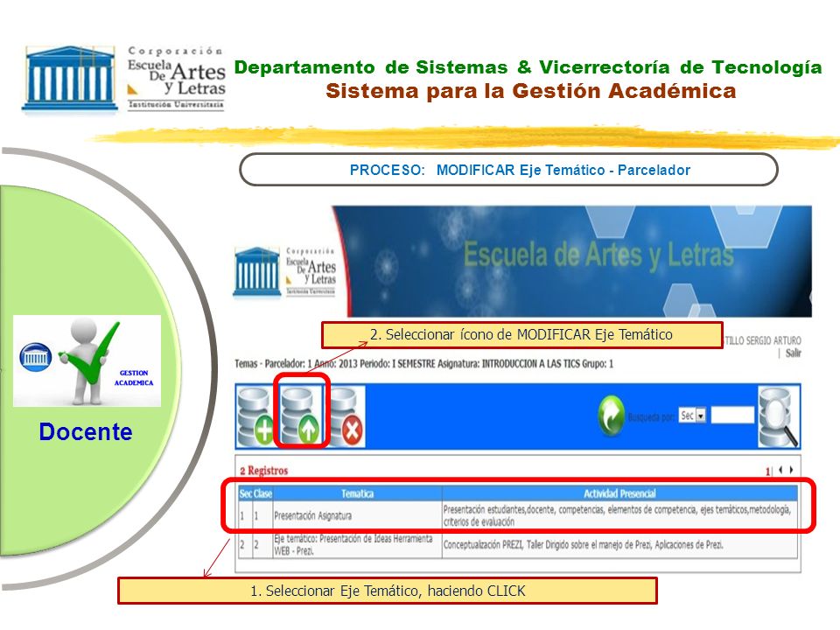Click the Actividad Presencial column header

coord(619,493)
